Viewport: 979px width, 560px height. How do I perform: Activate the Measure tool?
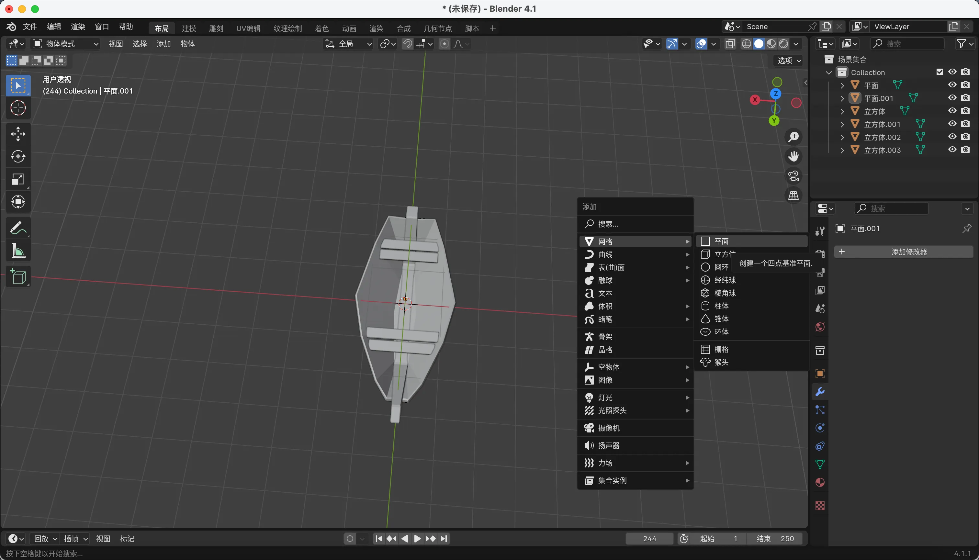coord(18,251)
